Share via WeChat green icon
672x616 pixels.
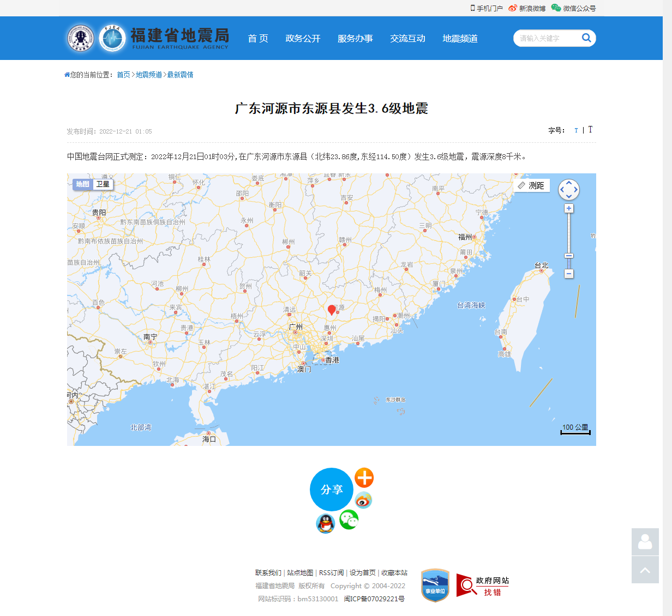[x=349, y=520]
